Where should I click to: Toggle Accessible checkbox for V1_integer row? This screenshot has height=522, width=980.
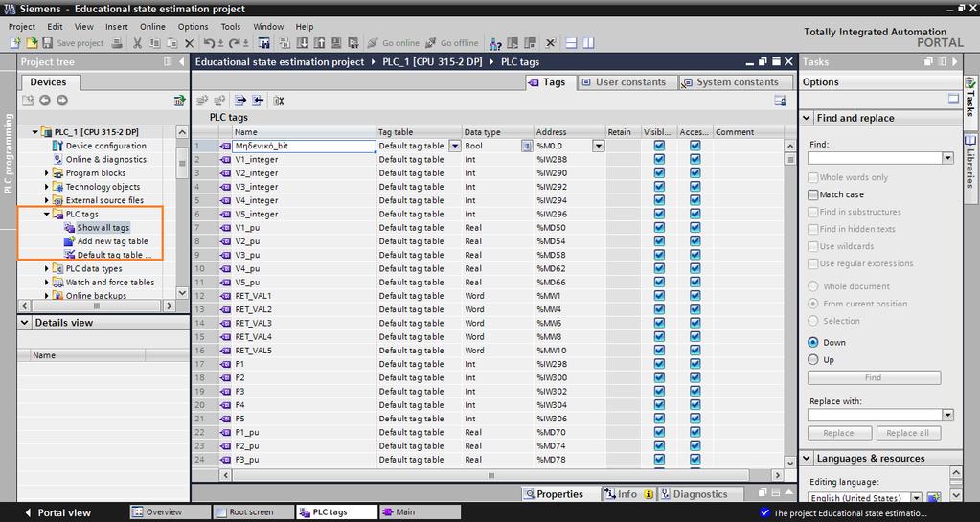click(x=695, y=159)
